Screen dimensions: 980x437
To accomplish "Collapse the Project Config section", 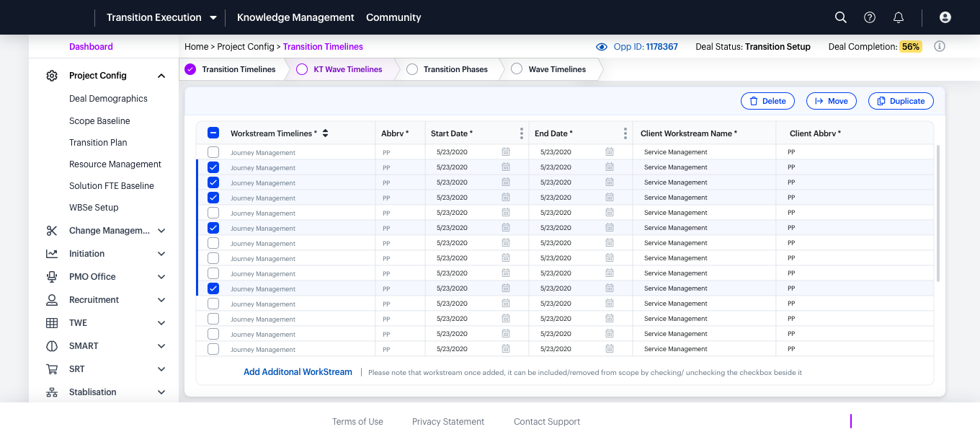I will 161,76.
